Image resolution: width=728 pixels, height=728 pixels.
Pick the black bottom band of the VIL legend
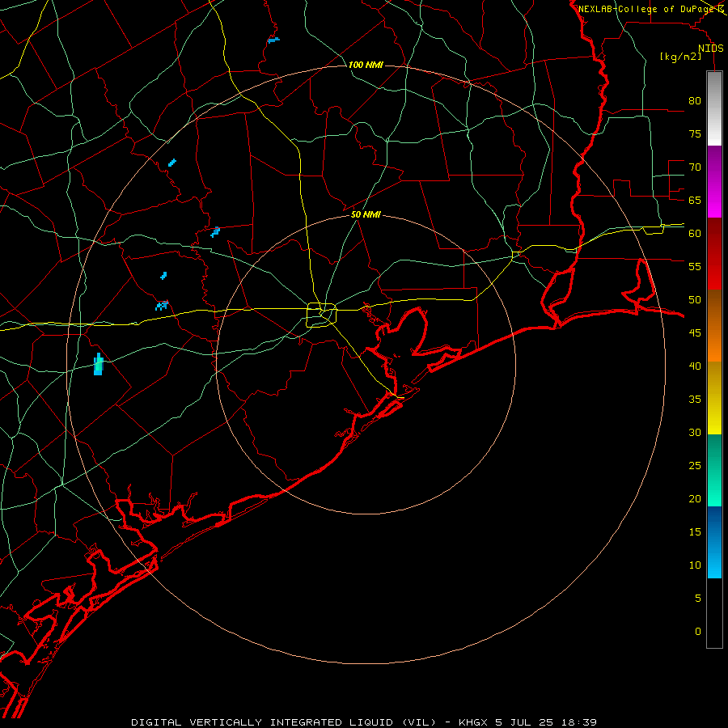point(714,612)
